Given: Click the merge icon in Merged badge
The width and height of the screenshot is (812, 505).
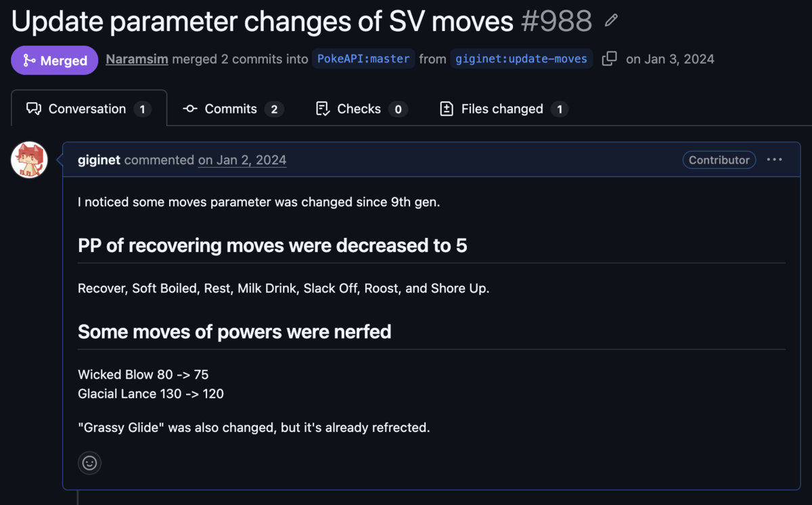Looking at the screenshot, I should (29, 60).
